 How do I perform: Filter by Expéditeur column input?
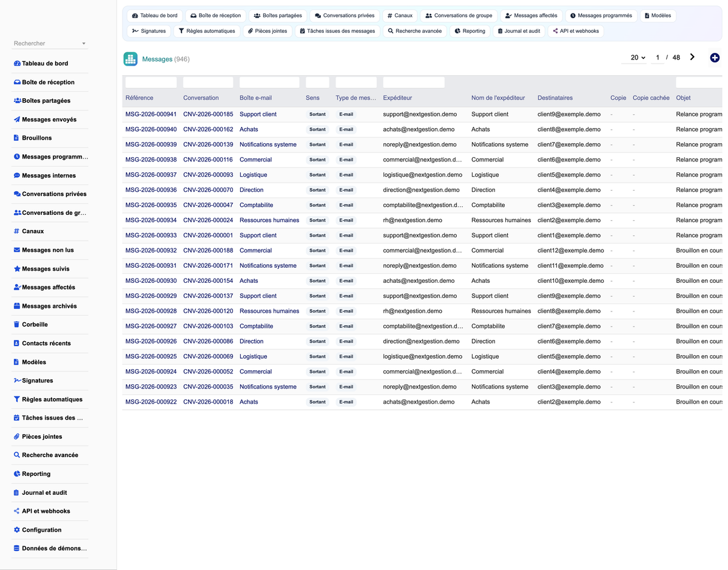pyautogui.click(x=414, y=83)
